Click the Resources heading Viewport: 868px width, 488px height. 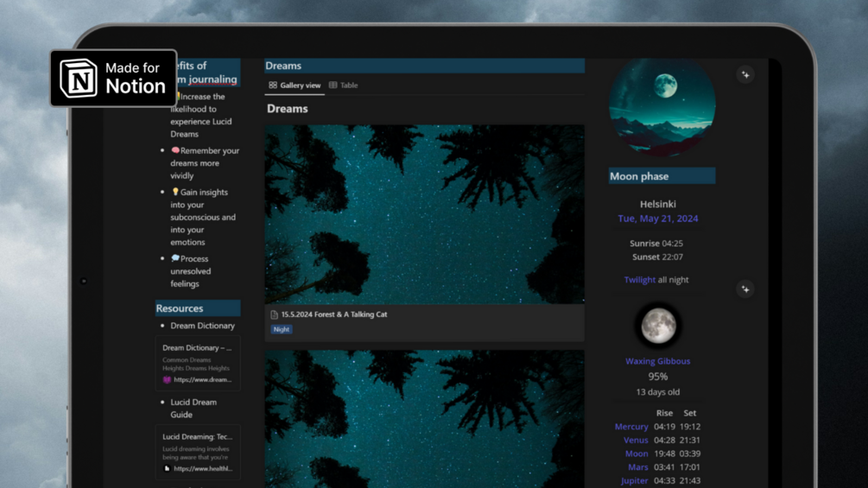198,308
